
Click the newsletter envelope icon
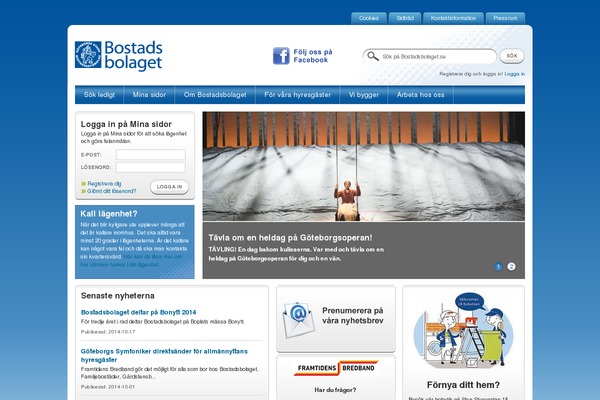point(298,320)
